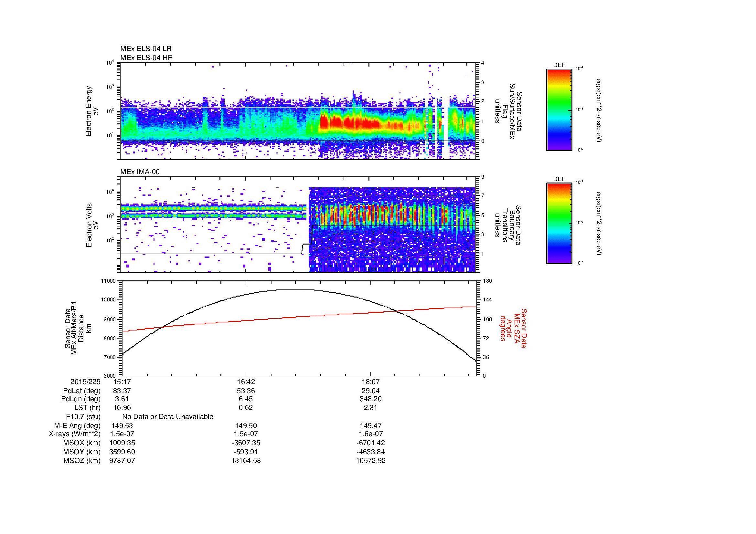Screen dimensions: 756x534
Task: Click M-E Ang value 149.50
Action: 246,425
